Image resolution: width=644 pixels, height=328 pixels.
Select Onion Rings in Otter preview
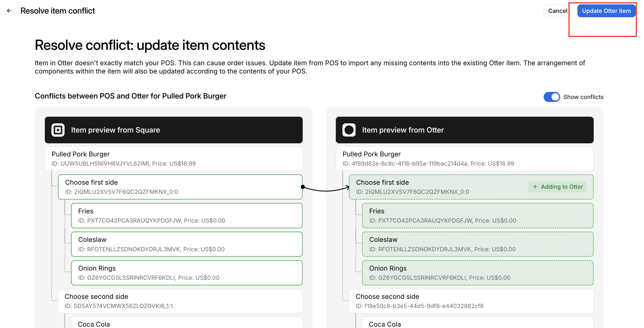coord(478,273)
